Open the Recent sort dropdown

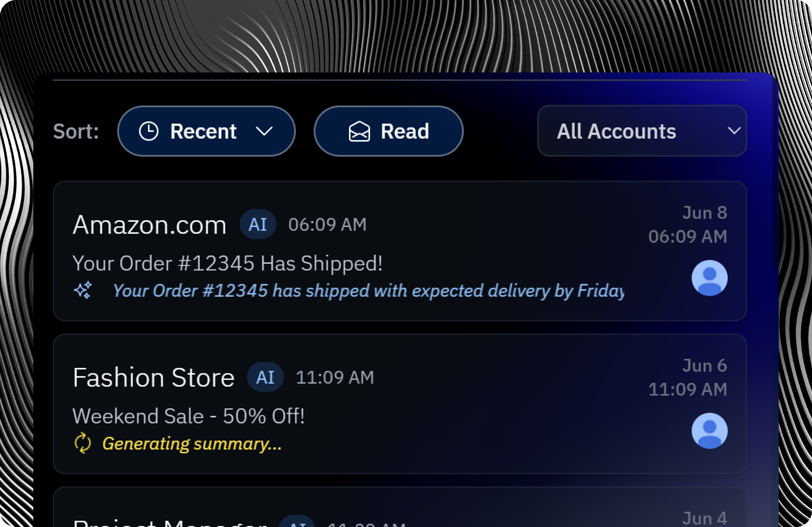pyautogui.click(x=206, y=131)
